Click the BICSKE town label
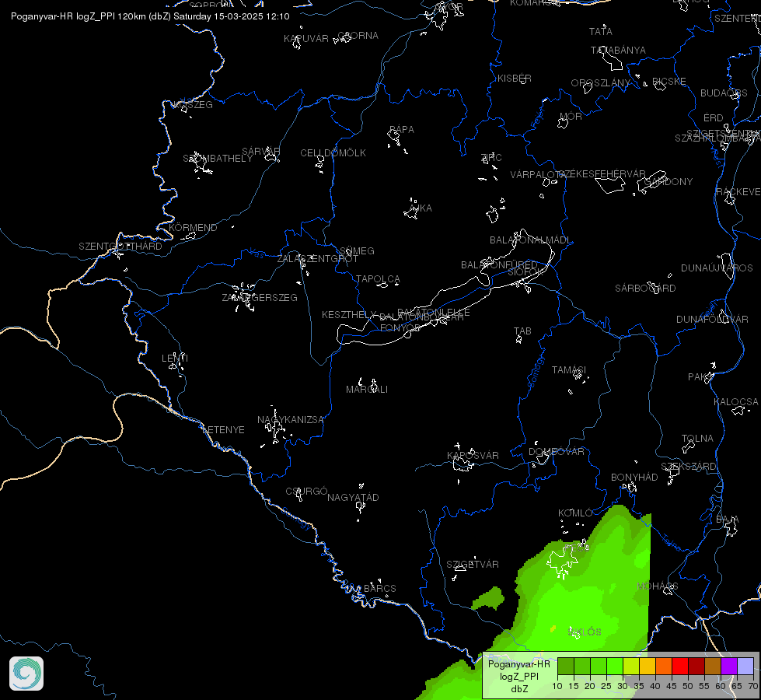761x700 pixels. point(669,82)
